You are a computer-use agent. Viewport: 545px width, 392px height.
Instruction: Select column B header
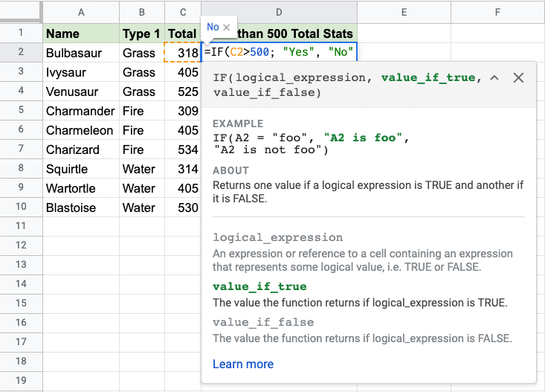click(x=141, y=12)
